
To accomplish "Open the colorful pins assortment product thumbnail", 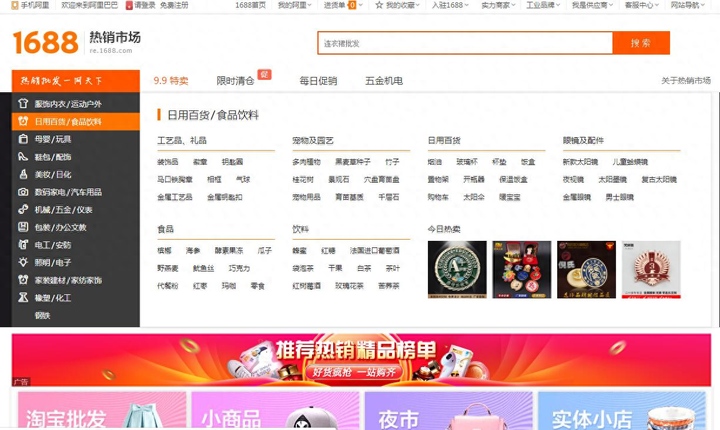I will [522, 269].
